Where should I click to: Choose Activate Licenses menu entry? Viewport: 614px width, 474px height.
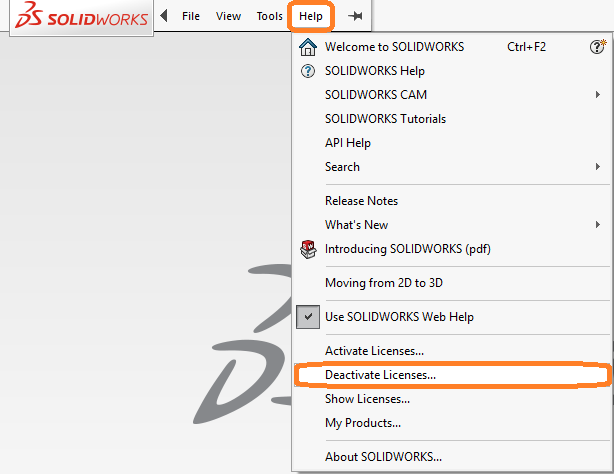click(374, 351)
